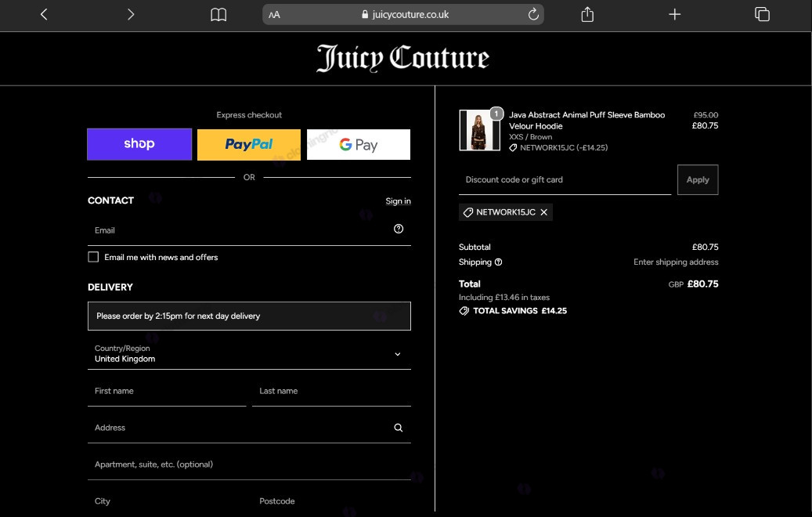
Task: Click the Java Abstract Animal Puff Sleeve product name
Action: coord(586,120)
